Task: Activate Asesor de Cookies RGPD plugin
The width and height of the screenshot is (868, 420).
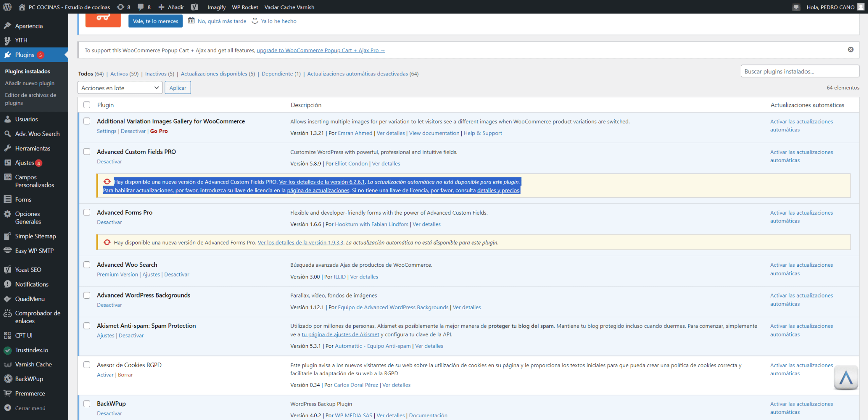Action: pyautogui.click(x=105, y=374)
